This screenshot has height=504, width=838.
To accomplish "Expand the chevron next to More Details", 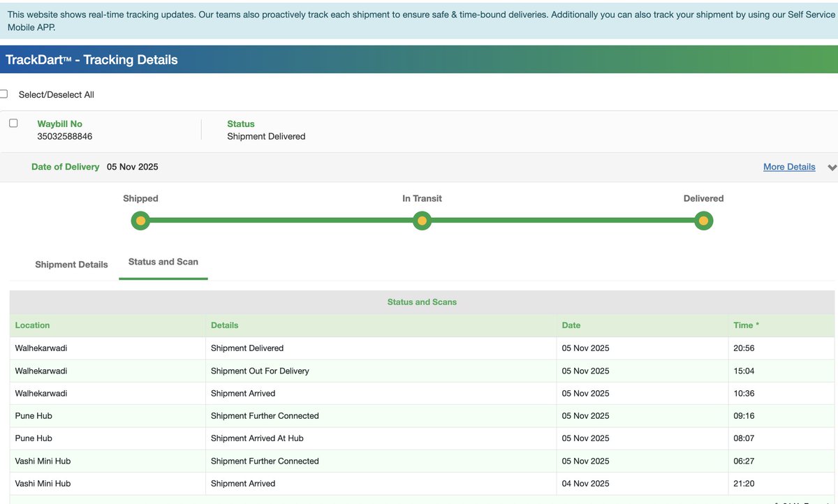I will pyautogui.click(x=832, y=168).
